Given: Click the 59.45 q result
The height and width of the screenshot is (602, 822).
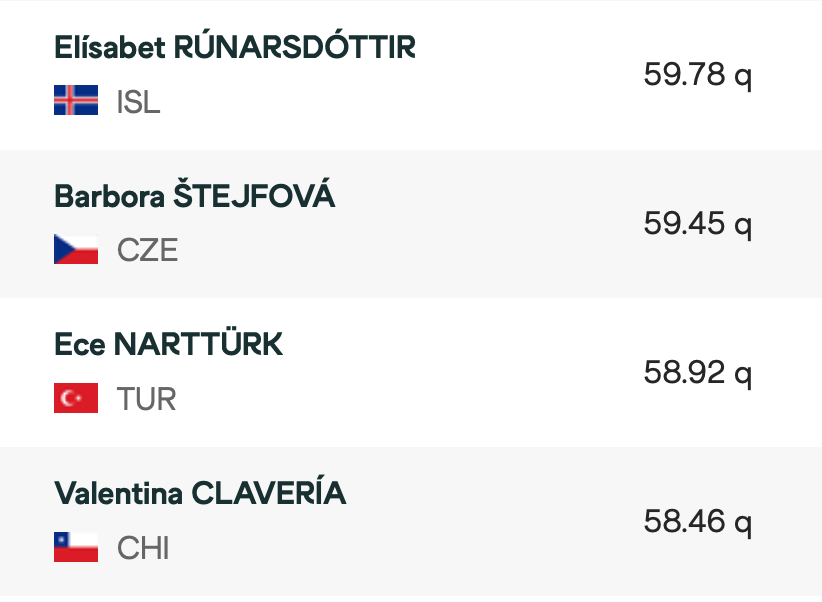Looking at the screenshot, I should coord(698,224).
